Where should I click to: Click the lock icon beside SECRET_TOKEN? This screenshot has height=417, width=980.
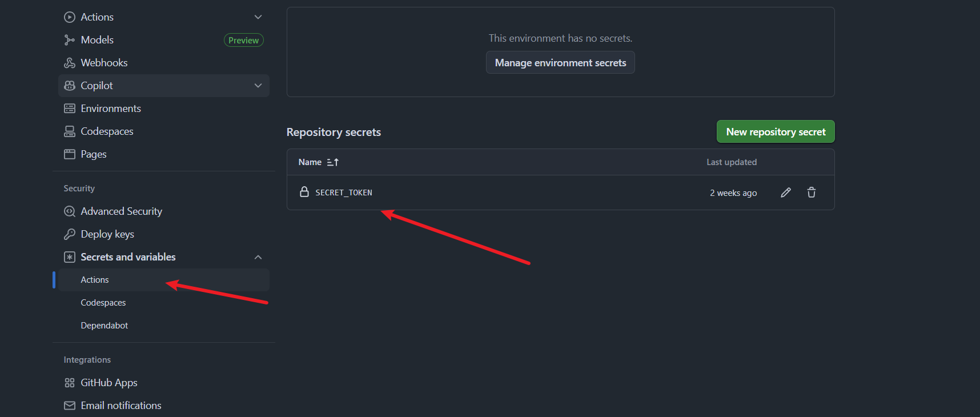tap(304, 192)
